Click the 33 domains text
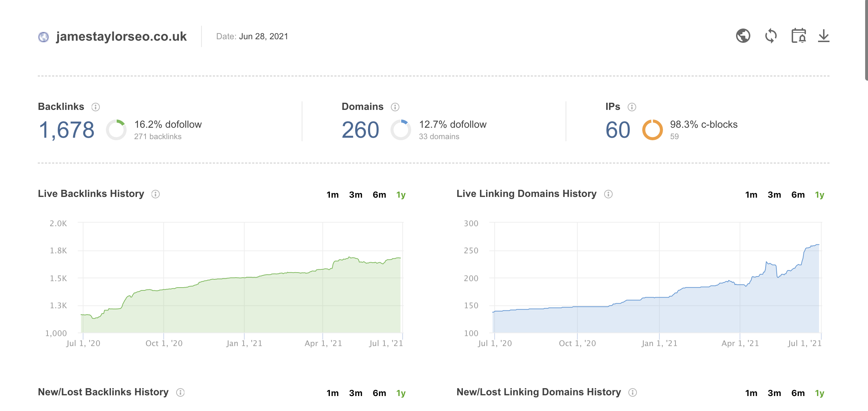868x411 pixels. point(439,137)
